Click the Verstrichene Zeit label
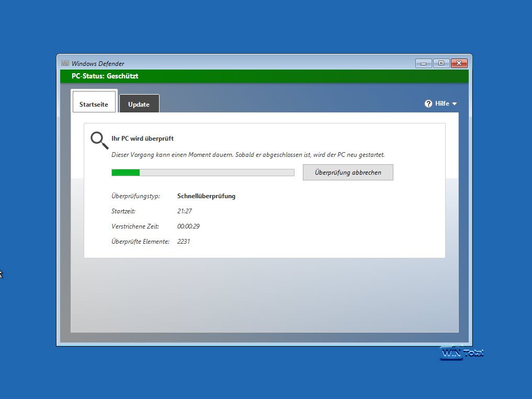Screen dimensions: 532x399 (x=135, y=226)
